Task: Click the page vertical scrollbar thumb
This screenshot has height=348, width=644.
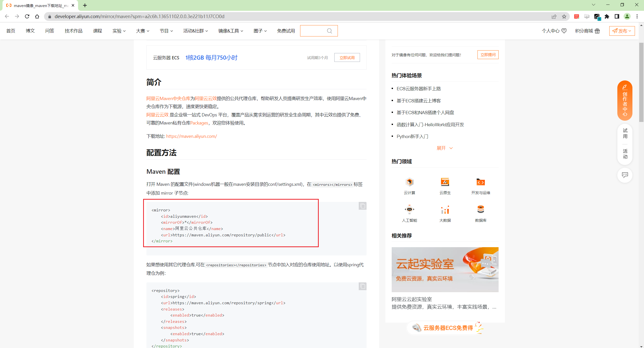Action: pos(641,83)
